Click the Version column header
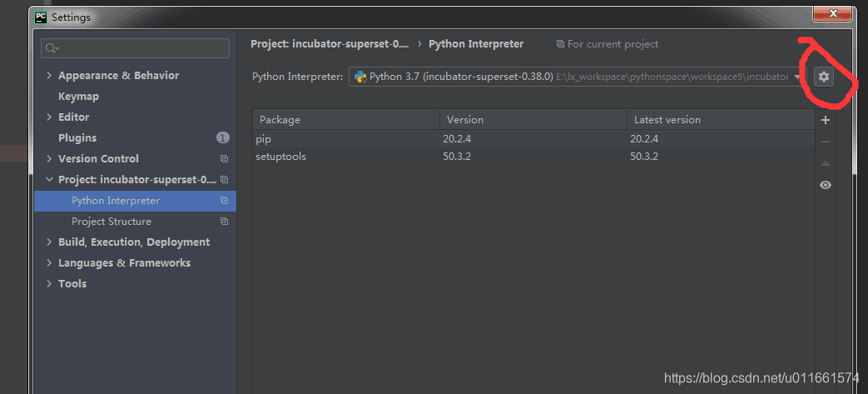Screen dimensions: 868x394 [x=533, y=120]
